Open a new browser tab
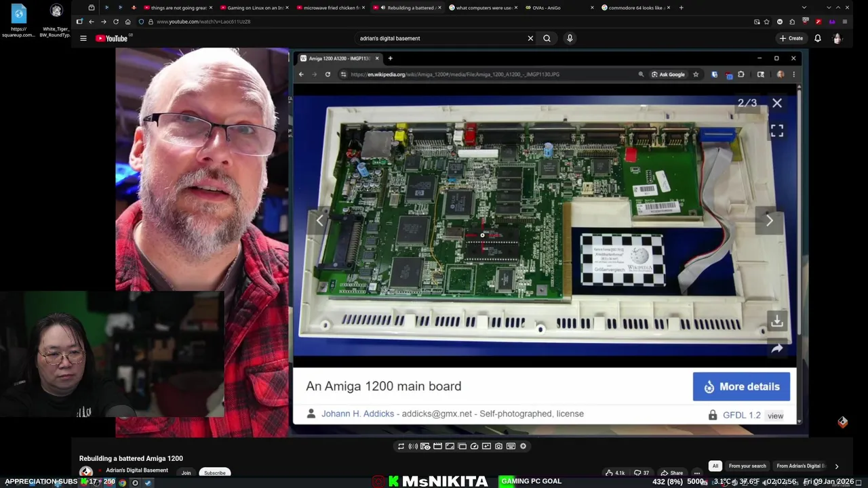This screenshot has width=868, height=488. 681,7
